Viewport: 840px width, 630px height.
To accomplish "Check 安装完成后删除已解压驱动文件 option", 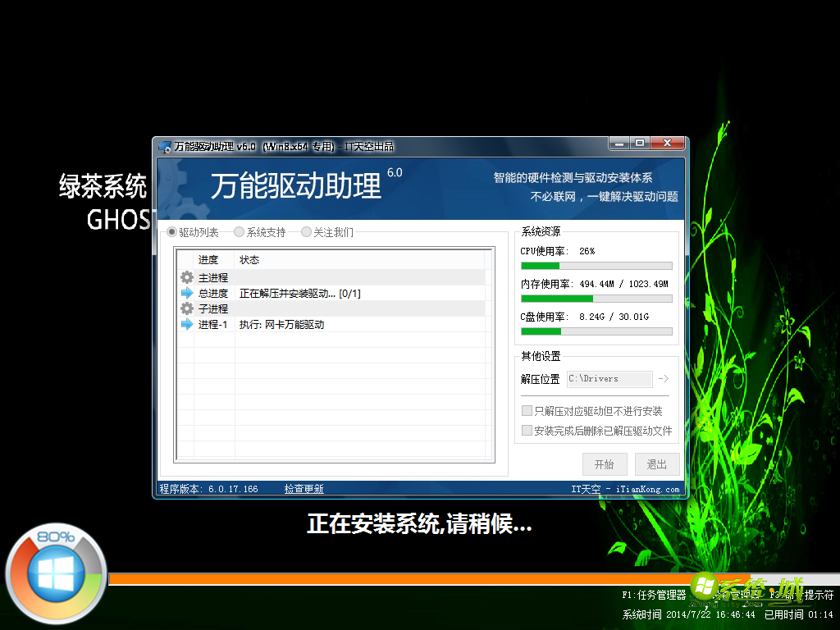I will (x=528, y=429).
